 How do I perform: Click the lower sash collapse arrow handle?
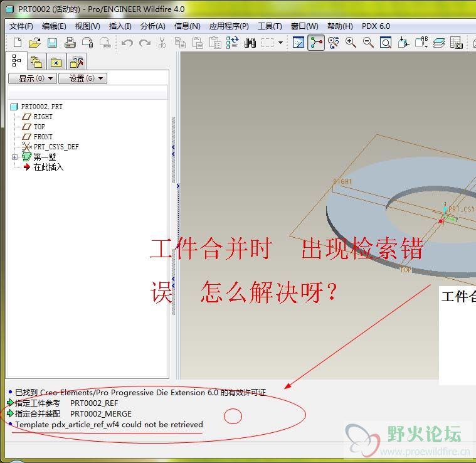(x=173, y=282)
